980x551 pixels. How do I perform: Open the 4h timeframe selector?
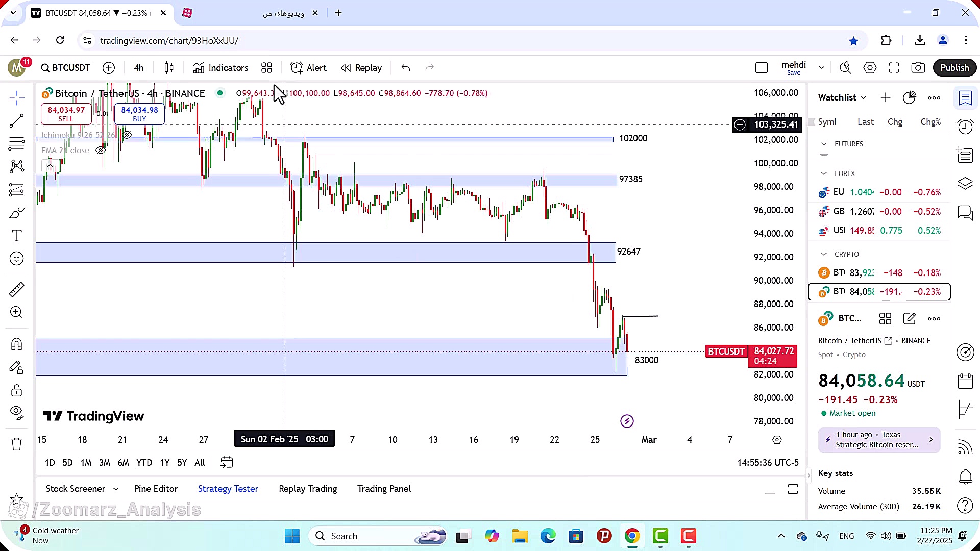click(x=139, y=68)
